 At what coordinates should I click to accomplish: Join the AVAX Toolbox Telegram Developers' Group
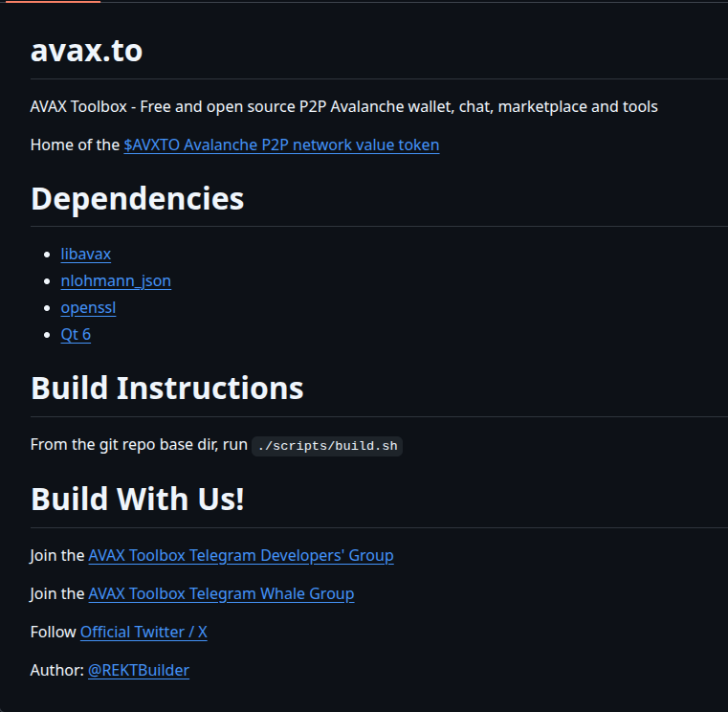click(x=241, y=555)
